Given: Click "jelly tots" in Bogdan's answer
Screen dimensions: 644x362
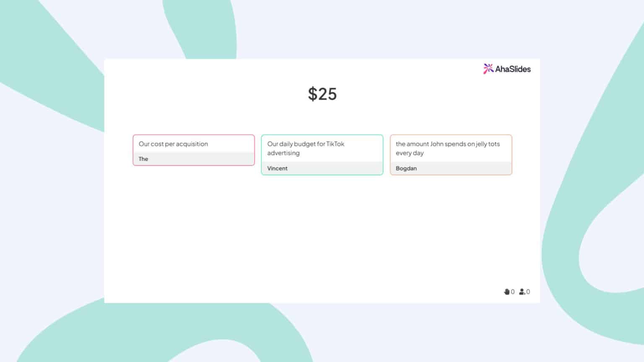Looking at the screenshot, I should point(488,144).
